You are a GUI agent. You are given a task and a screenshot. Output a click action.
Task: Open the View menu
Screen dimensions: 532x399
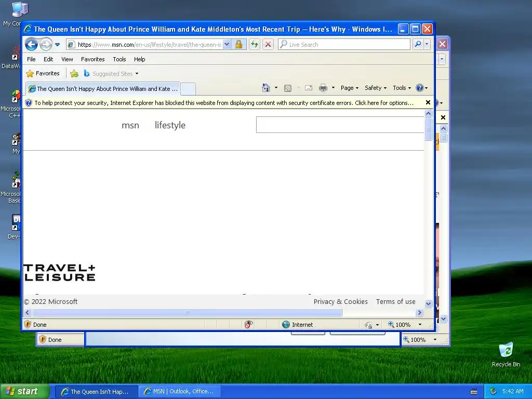(67, 59)
